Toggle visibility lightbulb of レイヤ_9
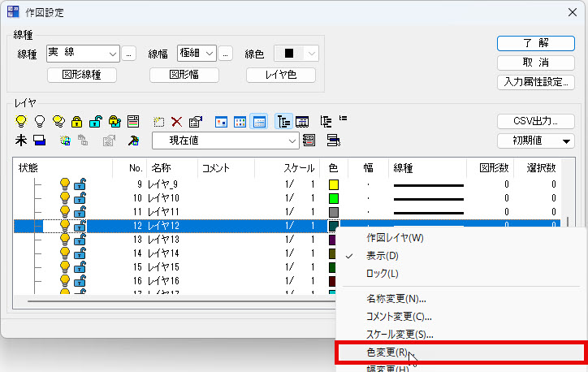Viewport: 588px width, 372px height. pos(65,184)
